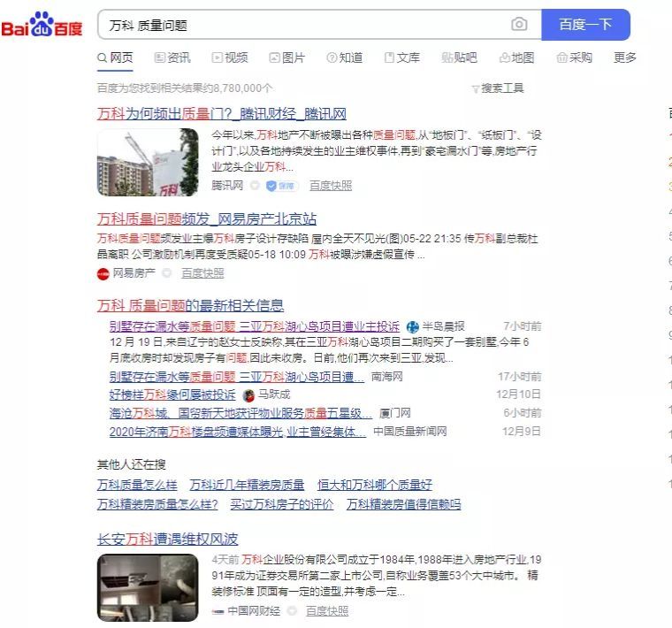Click the building thumbnail of Tencent result

pos(148,162)
